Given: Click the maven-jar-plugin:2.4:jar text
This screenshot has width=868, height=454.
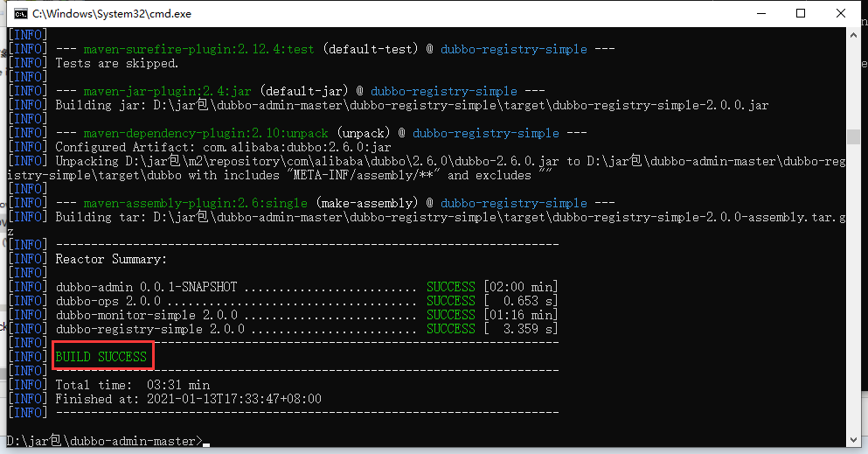Looking at the screenshot, I should pyautogui.click(x=167, y=91).
